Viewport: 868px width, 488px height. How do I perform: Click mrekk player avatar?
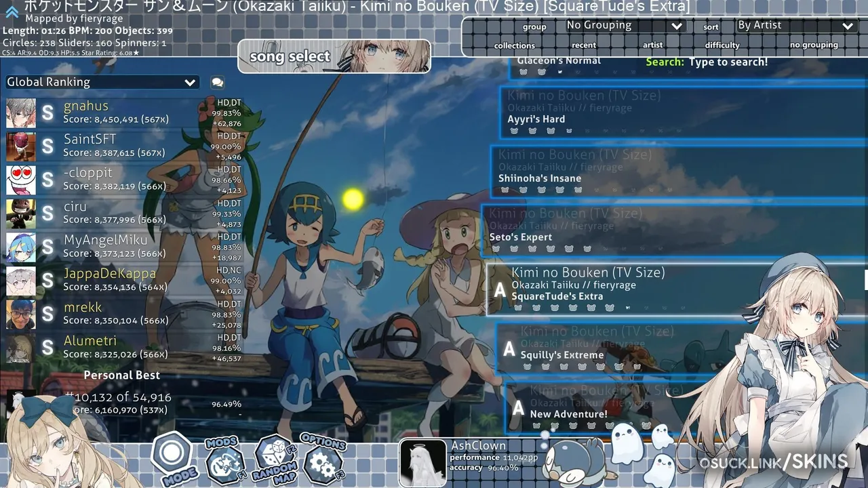(x=21, y=314)
